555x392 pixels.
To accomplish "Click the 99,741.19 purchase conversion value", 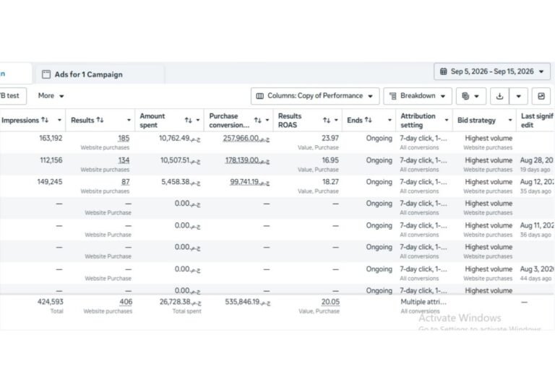I will pos(249,182).
